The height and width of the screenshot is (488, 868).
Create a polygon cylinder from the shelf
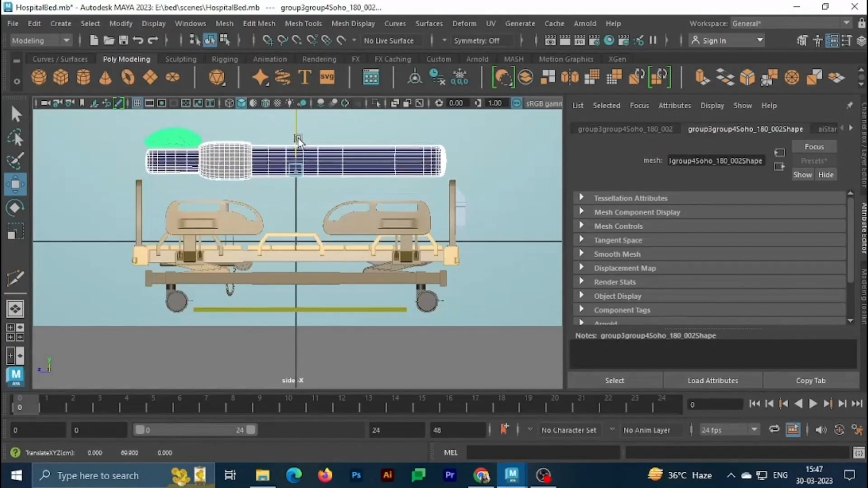point(83,77)
